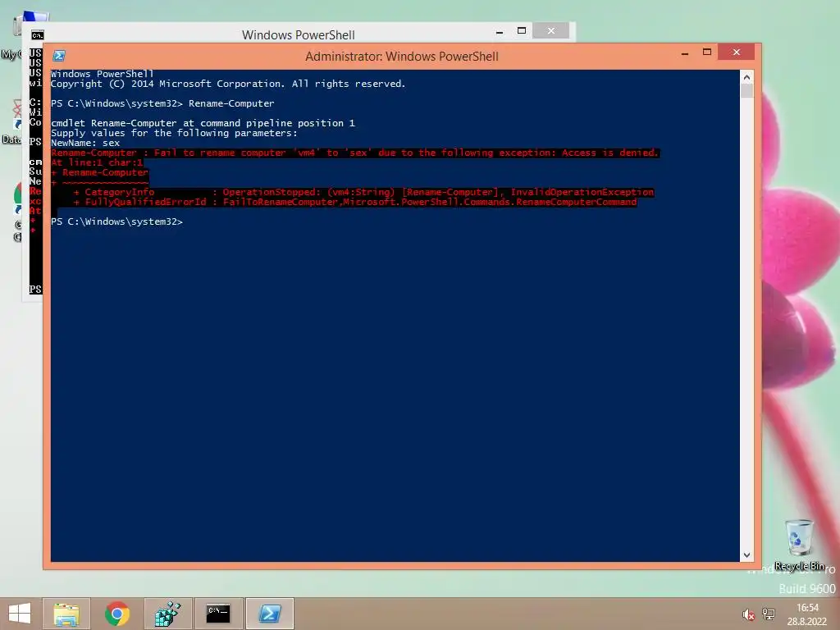Click the Copyright 2014 Microsoft line
Screen dimensions: 840x630
coord(228,84)
